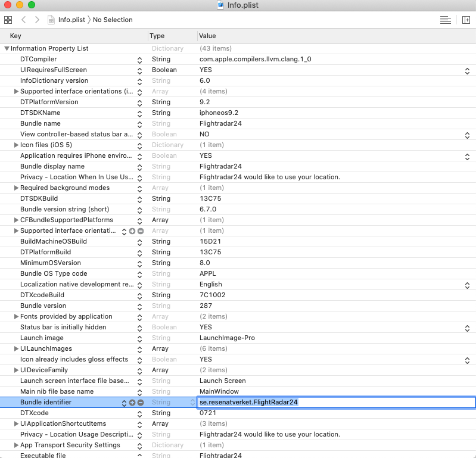
Task: Expand Required background modes
Action: [x=17, y=188]
